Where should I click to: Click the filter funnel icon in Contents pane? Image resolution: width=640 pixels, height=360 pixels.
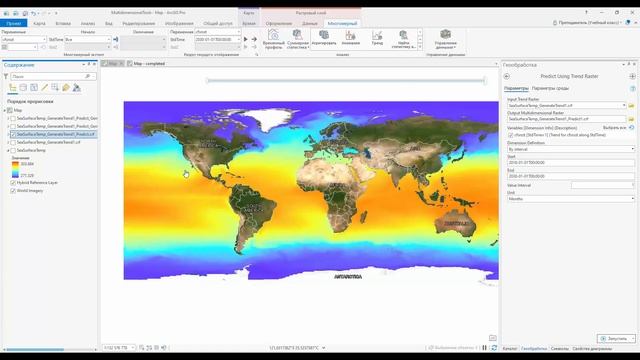click(x=6, y=76)
